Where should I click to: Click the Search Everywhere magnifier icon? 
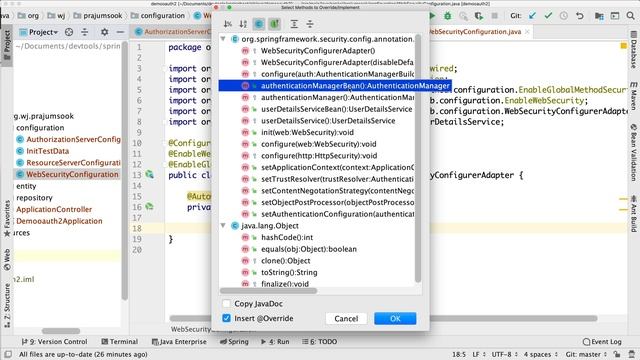pos(631,16)
